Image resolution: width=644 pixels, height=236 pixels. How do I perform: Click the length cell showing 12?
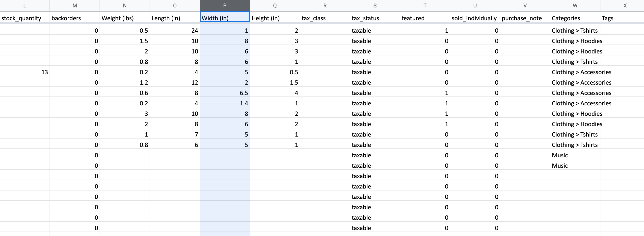[x=175, y=82]
